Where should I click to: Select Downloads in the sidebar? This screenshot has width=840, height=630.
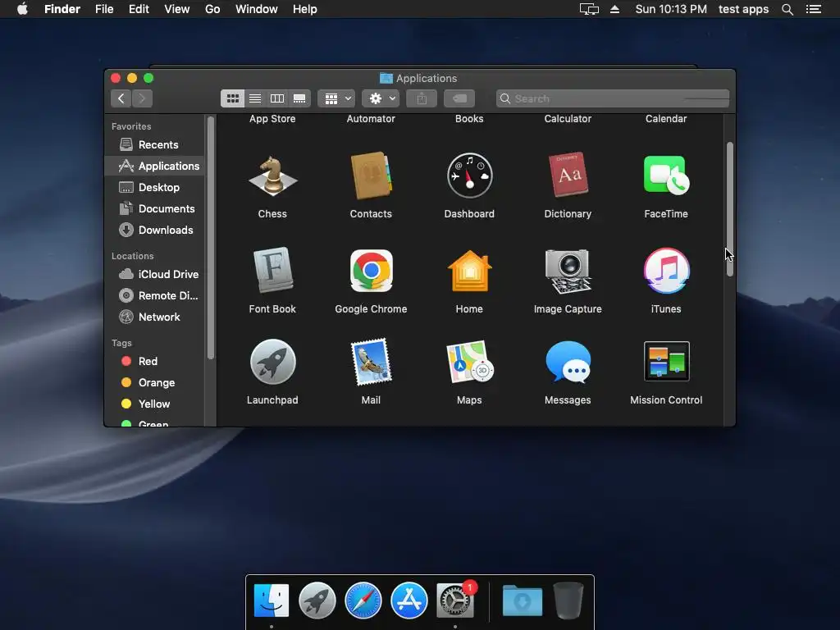(x=154, y=231)
